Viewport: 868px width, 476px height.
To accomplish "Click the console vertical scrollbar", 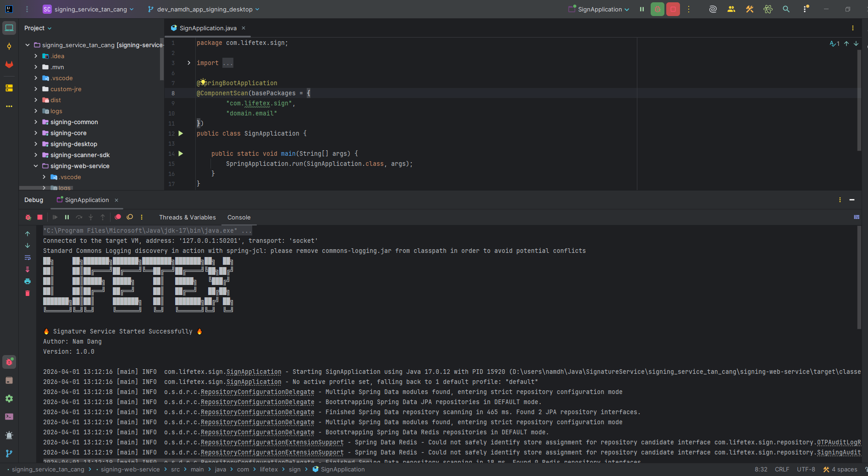I will coord(859,277).
